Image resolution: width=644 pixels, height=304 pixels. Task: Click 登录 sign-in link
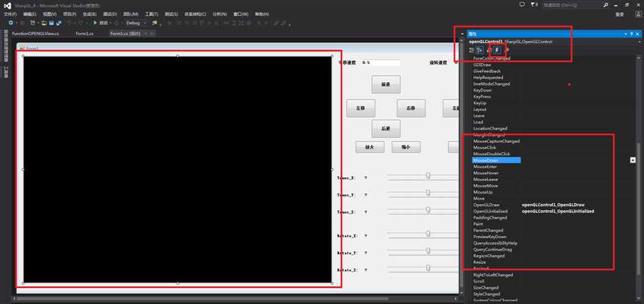tap(620, 15)
